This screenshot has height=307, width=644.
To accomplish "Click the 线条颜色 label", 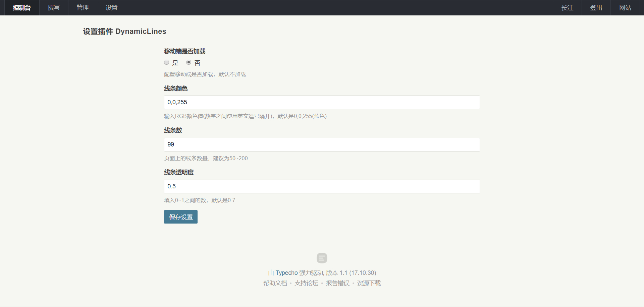I will pyautogui.click(x=176, y=88).
